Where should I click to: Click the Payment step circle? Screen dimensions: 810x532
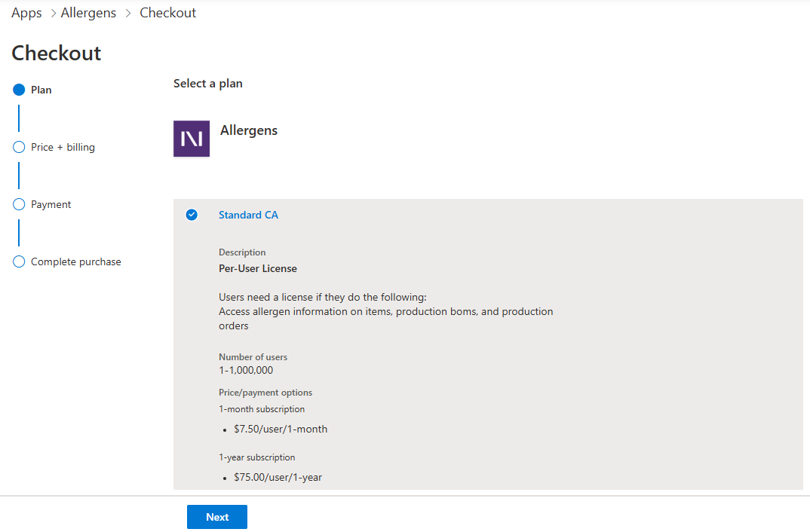pos(20,204)
